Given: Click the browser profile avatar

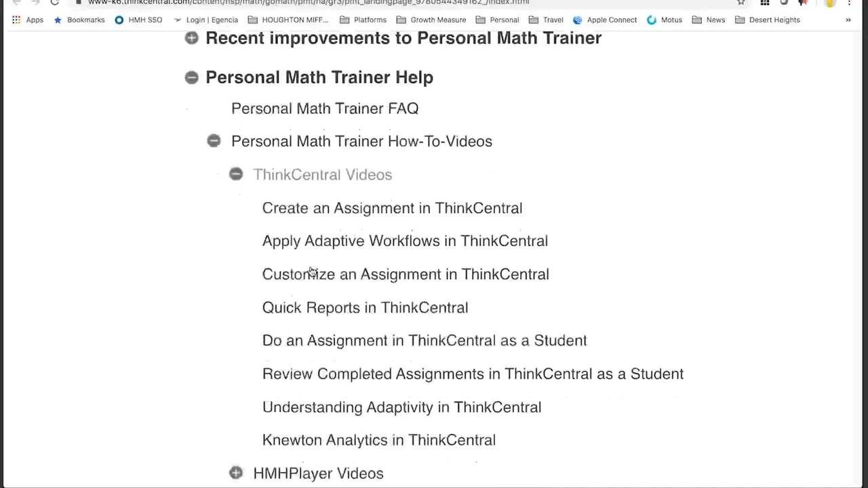Looking at the screenshot, I should pos(829,3).
